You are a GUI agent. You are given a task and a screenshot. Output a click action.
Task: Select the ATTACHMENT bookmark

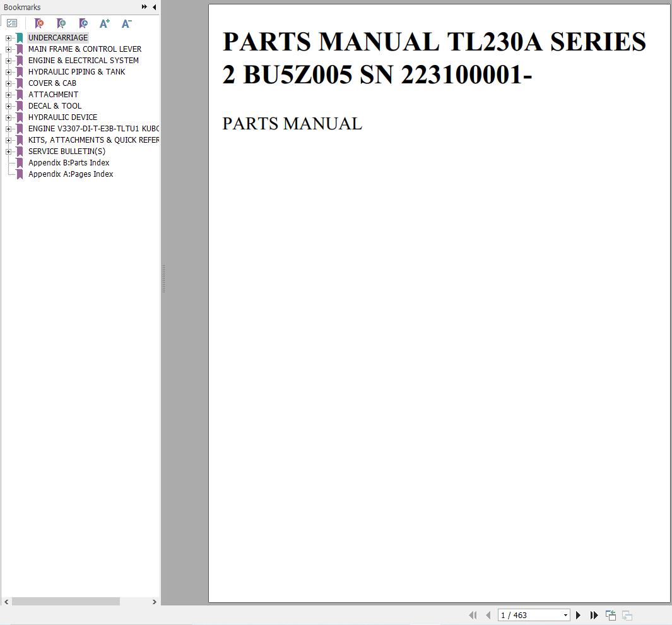(53, 94)
